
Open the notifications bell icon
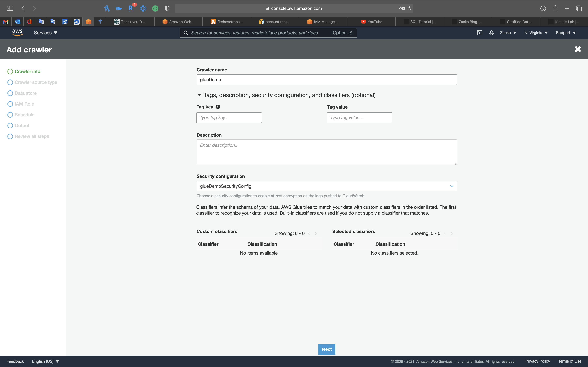pos(491,33)
